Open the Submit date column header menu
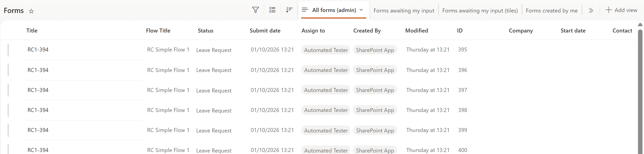Image resolution: width=644 pixels, height=154 pixels. (265, 30)
